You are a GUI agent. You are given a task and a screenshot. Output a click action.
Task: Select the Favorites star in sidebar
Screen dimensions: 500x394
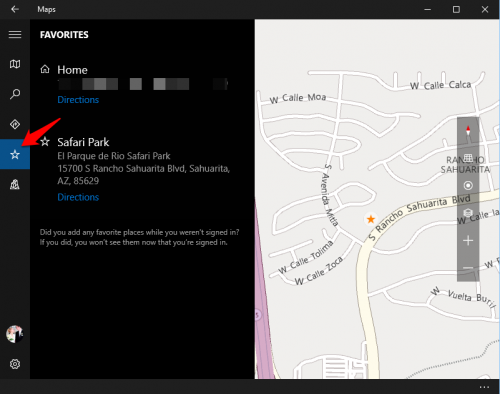[15, 154]
